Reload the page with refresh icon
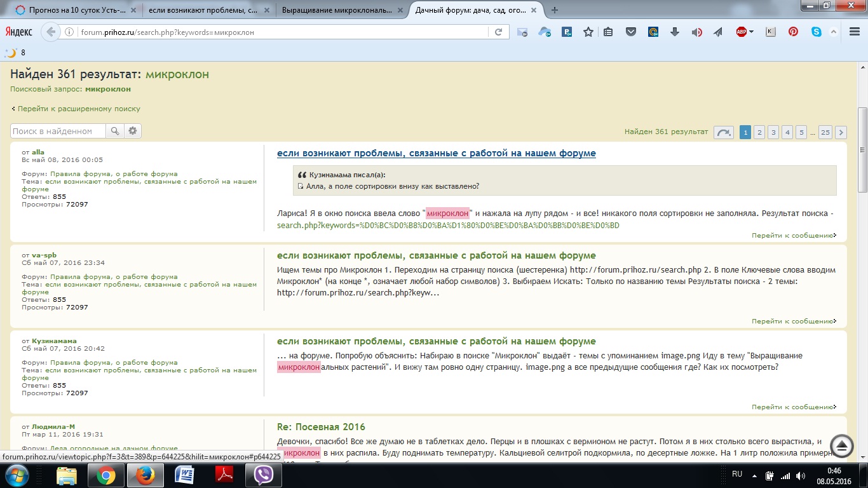 point(499,32)
